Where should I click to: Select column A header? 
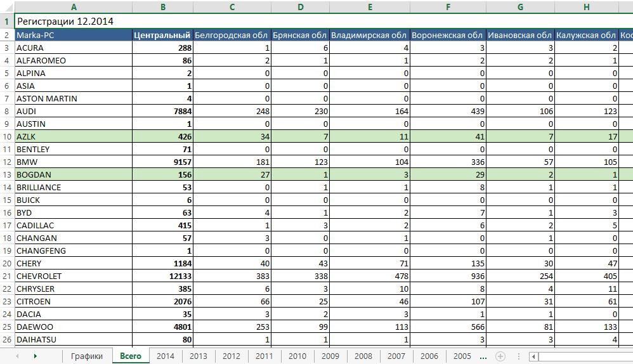click(x=74, y=7)
